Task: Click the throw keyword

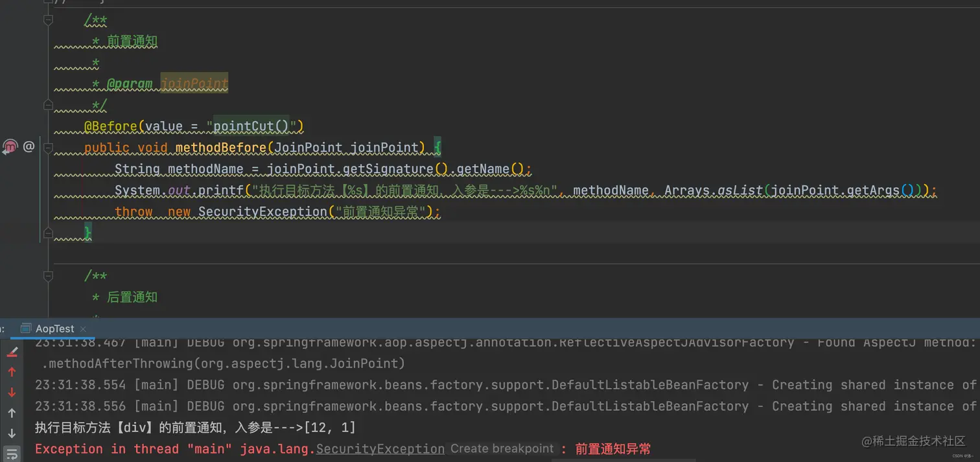Action: click(134, 212)
